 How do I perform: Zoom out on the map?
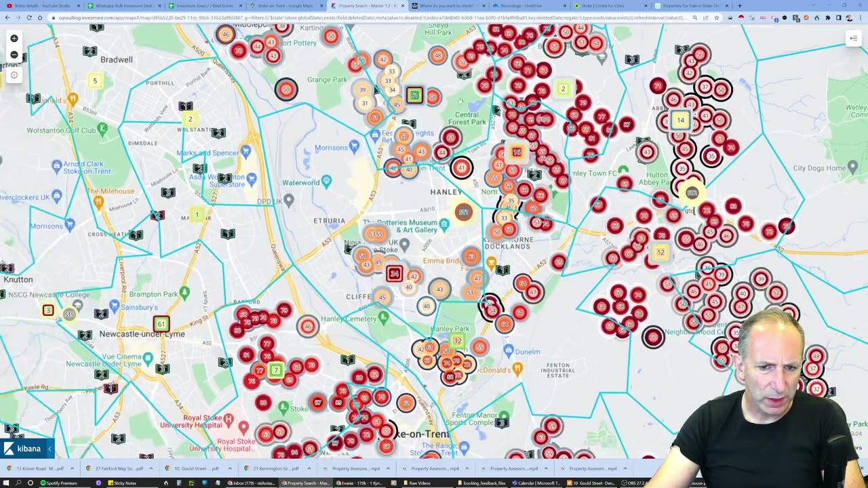[14, 55]
